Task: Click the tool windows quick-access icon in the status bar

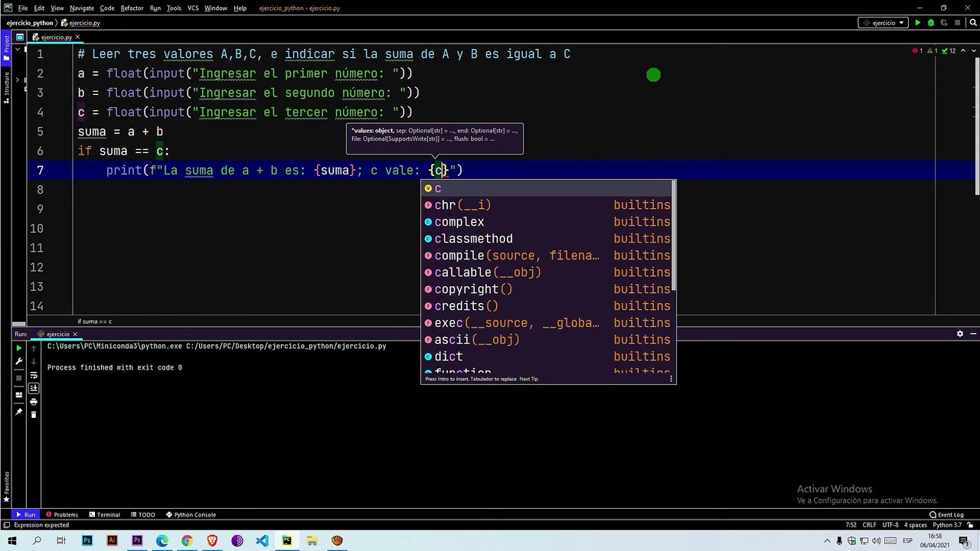Action: tap(6, 525)
